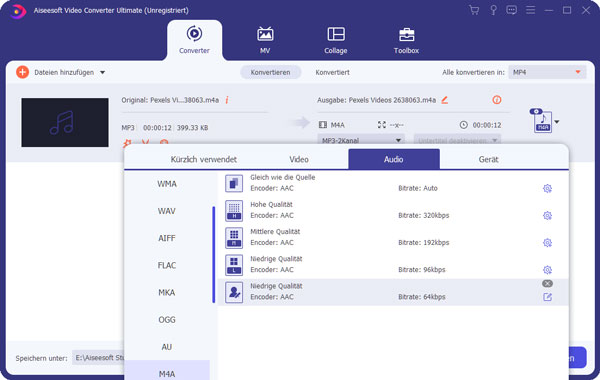Choose MKA in the format list
This screenshot has width=600, height=380.
click(x=167, y=293)
